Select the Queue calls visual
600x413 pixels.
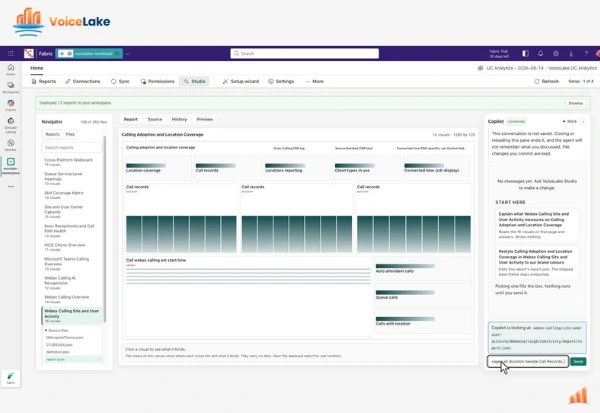pos(423,295)
